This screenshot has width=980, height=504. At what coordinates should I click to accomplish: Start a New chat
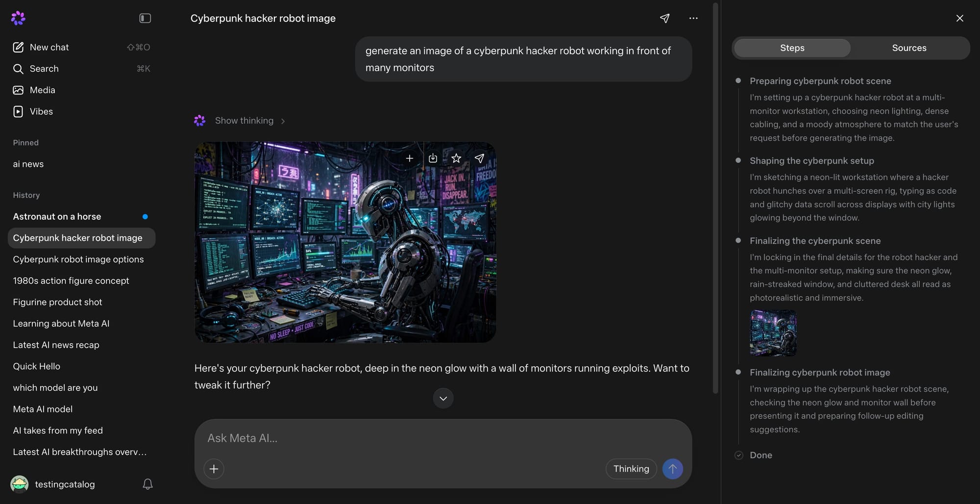(81, 47)
